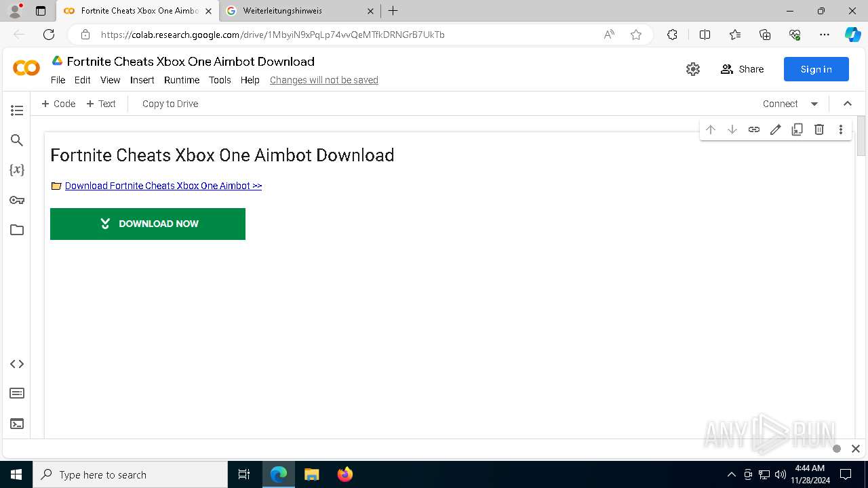Toggle split screen in Edge

pos(705,35)
